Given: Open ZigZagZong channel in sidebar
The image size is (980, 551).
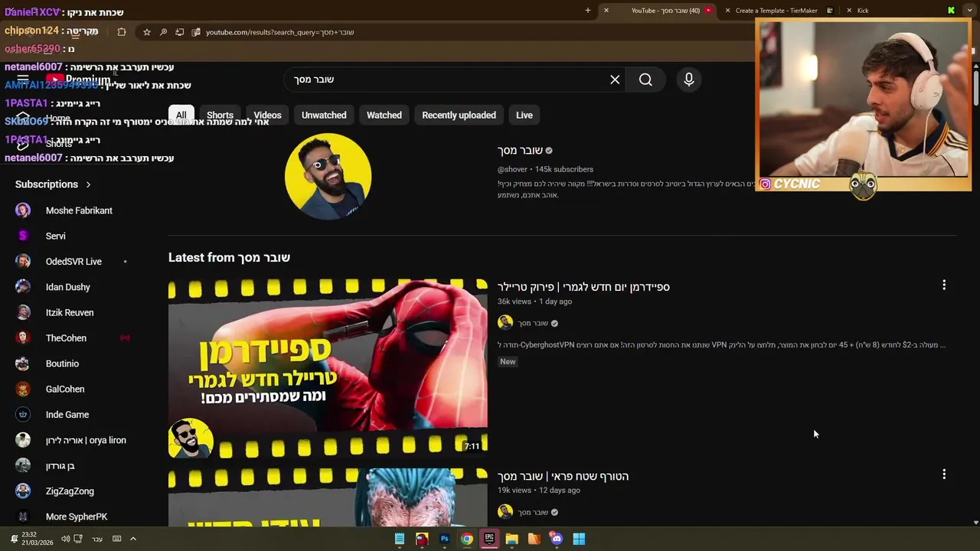Looking at the screenshot, I should point(70,491).
